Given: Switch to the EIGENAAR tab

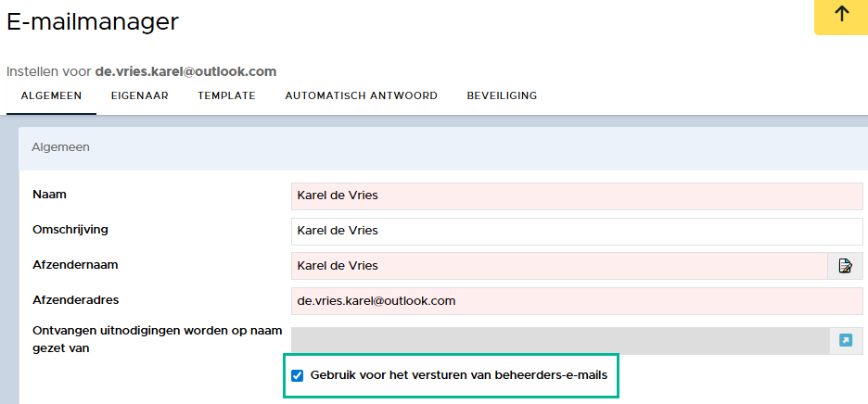Looking at the screenshot, I should [139, 95].
